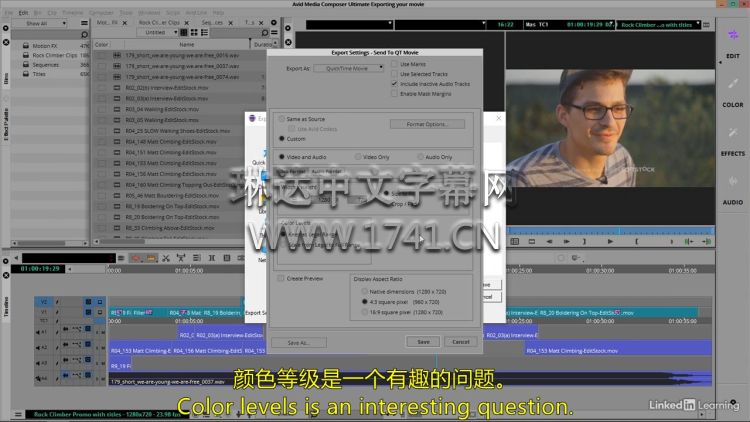Open the EFFECTS workspace
750x422 pixels.
pos(732,154)
